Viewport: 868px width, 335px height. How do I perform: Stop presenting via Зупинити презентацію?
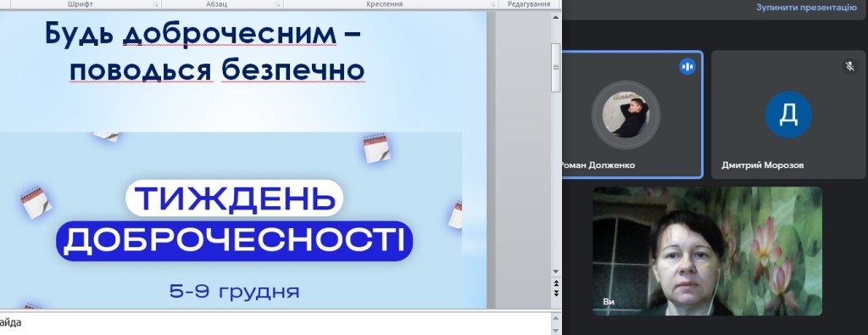click(806, 7)
